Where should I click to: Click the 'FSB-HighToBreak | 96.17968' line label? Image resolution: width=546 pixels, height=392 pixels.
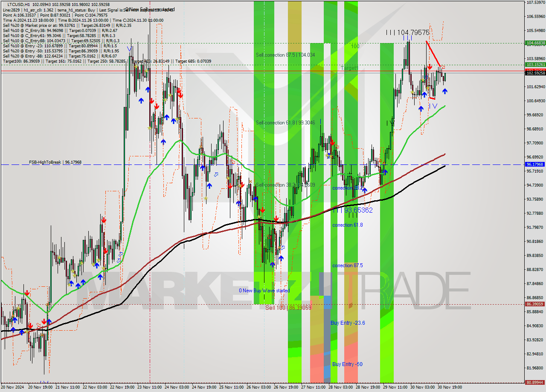(55, 162)
